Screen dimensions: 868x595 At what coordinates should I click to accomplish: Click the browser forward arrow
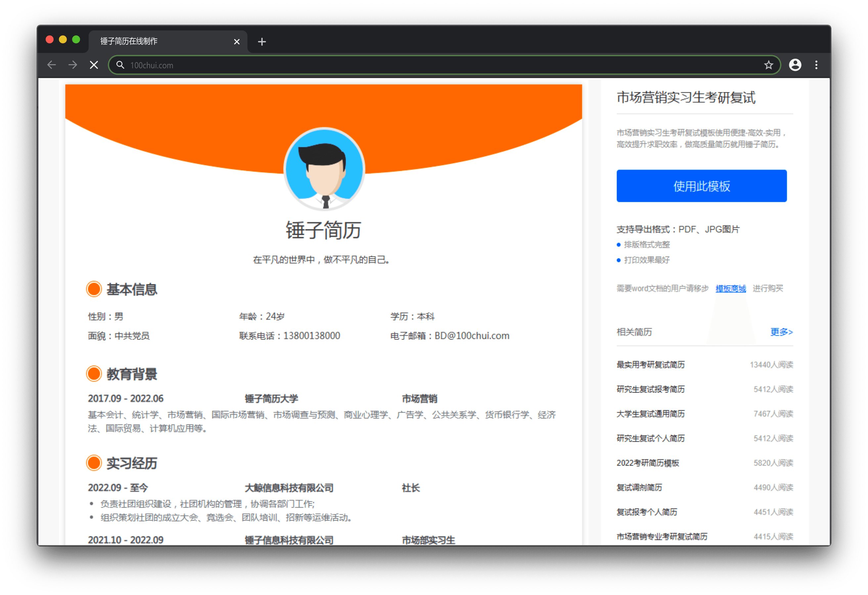tap(73, 65)
